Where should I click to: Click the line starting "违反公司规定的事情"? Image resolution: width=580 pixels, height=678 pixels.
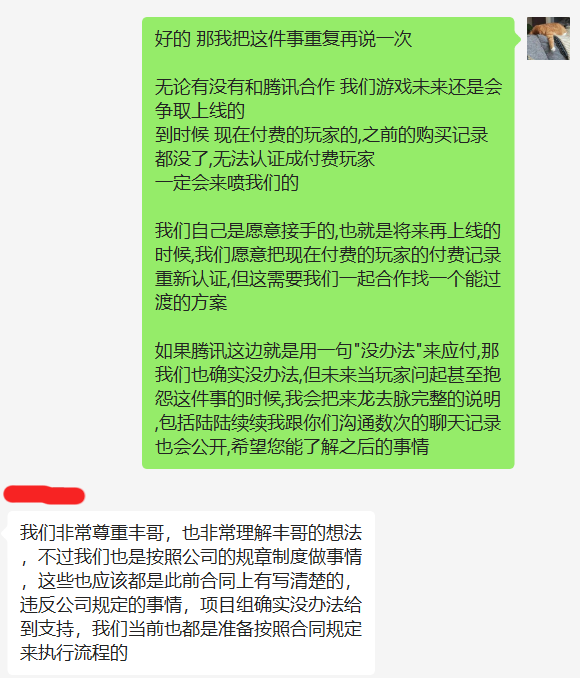(x=191, y=605)
